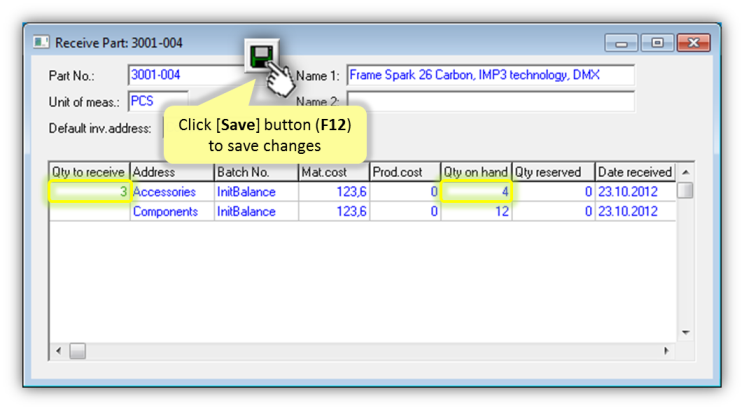Click the horizontal scrollbar right arrow
Screen dimensions: 744x410
click(x=667, y=351)
